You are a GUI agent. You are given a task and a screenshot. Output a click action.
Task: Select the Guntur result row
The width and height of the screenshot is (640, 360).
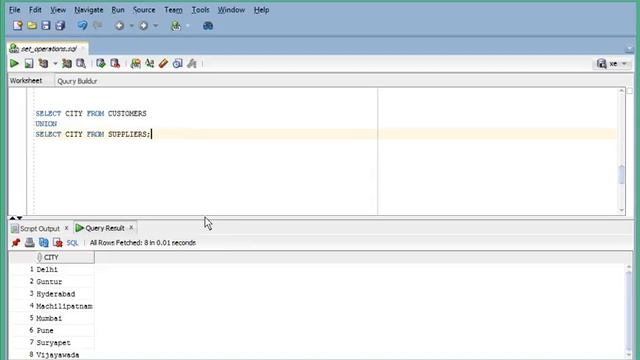click(x=52, y=282)
